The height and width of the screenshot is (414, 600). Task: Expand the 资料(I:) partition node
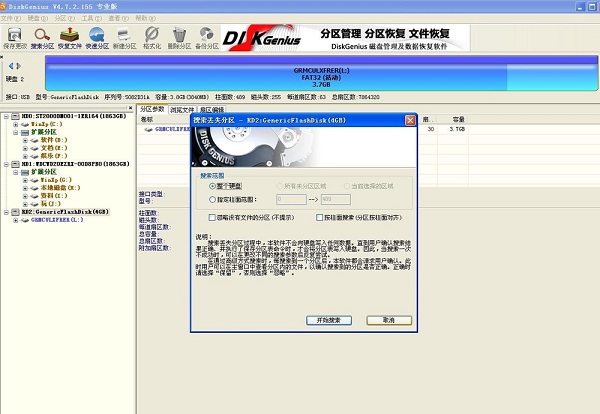click(25, 196)
